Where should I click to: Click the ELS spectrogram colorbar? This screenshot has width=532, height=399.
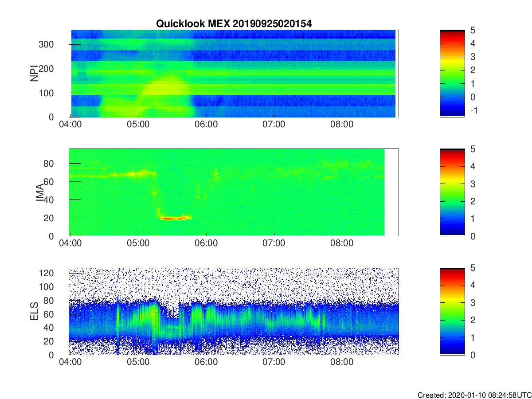pyautogui.click(x=452, y=311)
